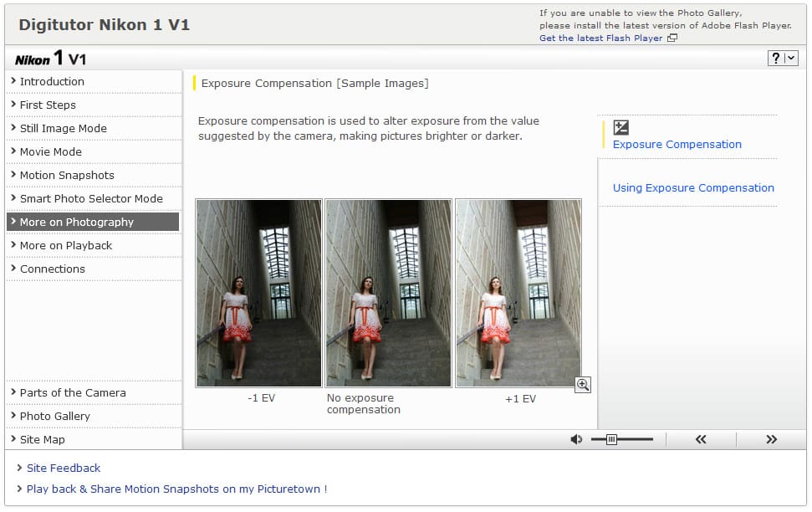This screenshot has width=812, height=512.
Task: Go to the previous page with double left arrows
Action: click(x=701, y=439)
